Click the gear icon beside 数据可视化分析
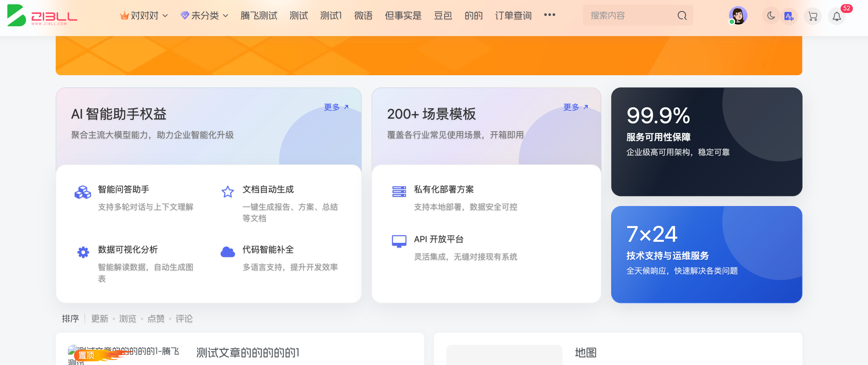868x365 pixels. click(x=83, y=252)
